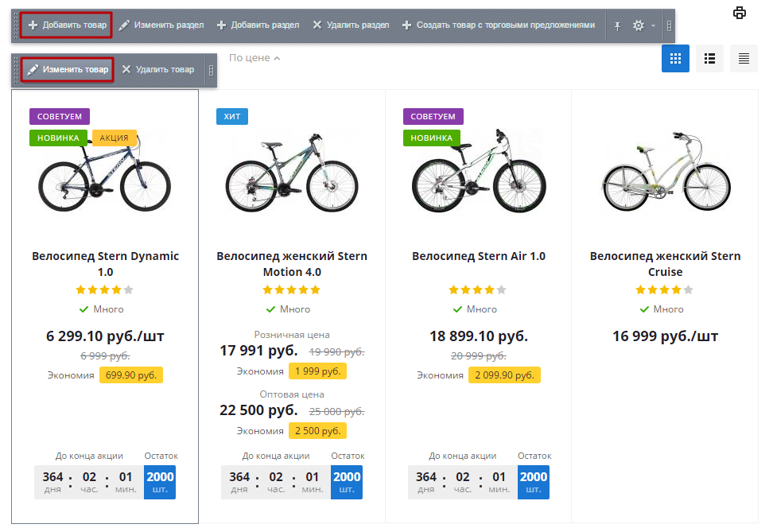773x532 pixels.
Task: Click price '16 999 руб./шт'
Action: tap(666, 336)
